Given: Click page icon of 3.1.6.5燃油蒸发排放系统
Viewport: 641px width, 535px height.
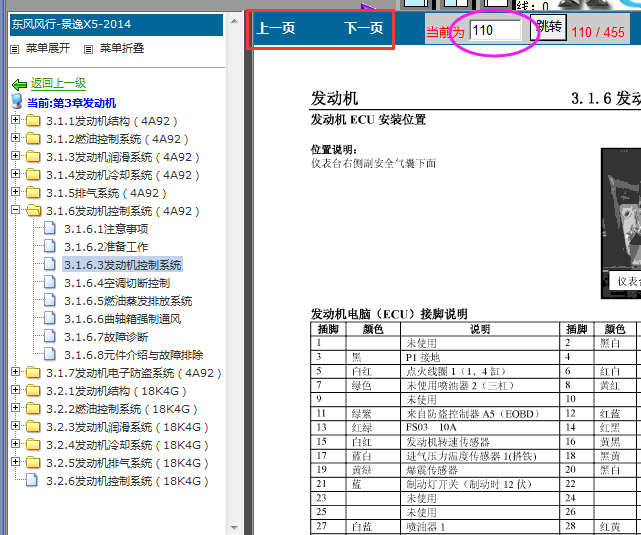Looking at the screenshot, I should [50, 300].
